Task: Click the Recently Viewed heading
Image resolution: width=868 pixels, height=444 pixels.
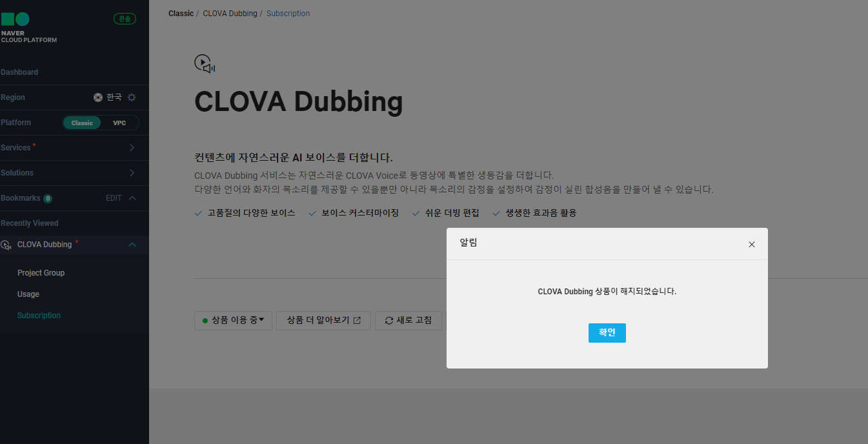Action: pyautogui.click(x=29, y=223)
